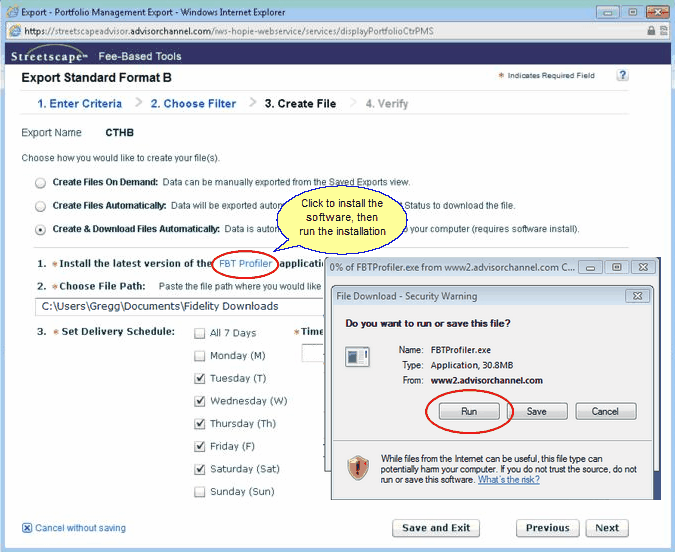Open the help question mark icon

point(622,76)
